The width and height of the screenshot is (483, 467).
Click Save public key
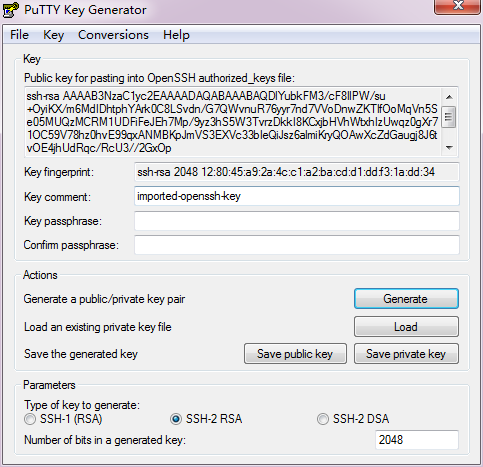point(295,354)
